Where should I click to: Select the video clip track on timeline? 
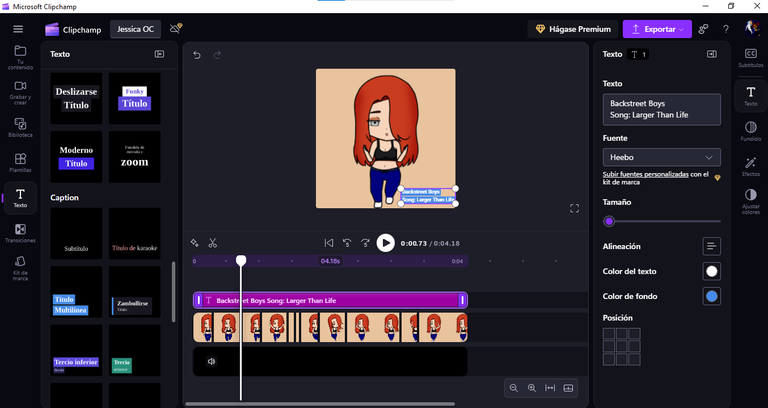click(x=331, y=328)
